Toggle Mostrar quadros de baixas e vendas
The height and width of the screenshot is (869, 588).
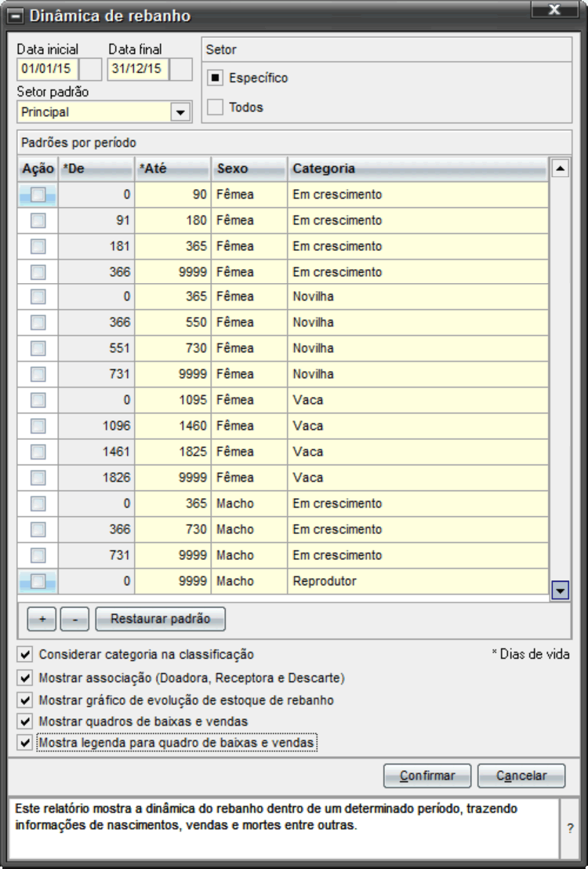click(x=25, y=722)
